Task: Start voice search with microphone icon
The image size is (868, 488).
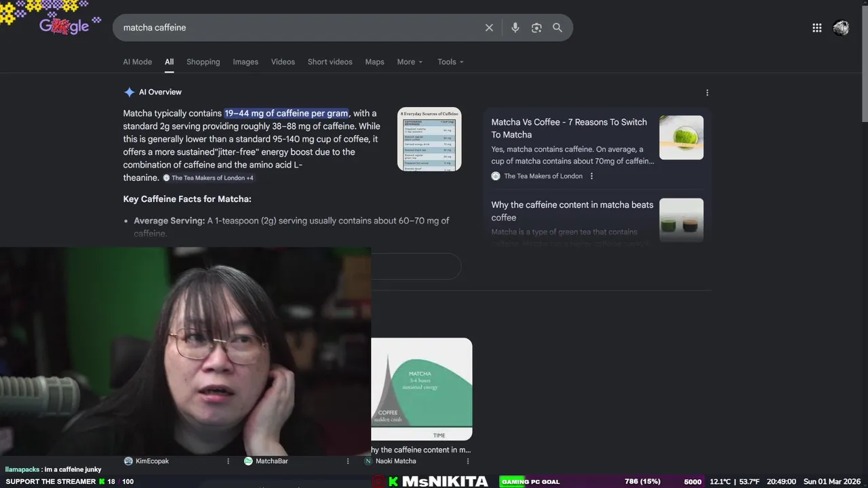Action: [x=515, y=28]
